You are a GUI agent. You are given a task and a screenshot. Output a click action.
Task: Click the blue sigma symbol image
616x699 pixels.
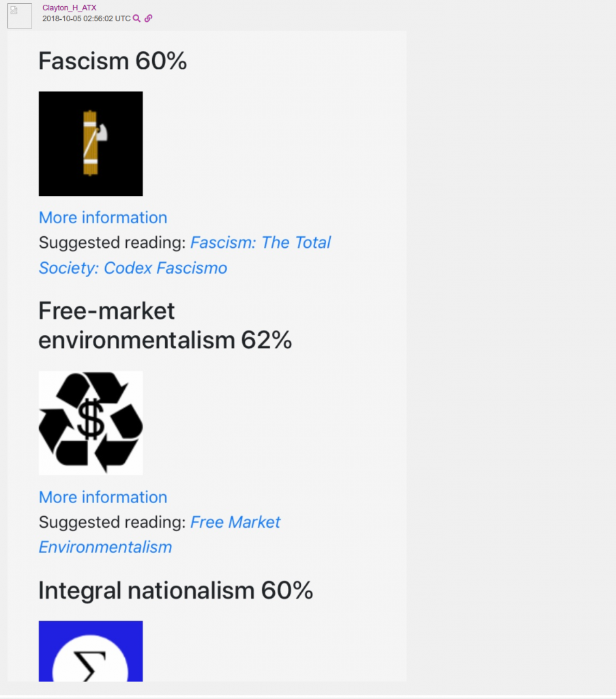[x=91, y=651]
